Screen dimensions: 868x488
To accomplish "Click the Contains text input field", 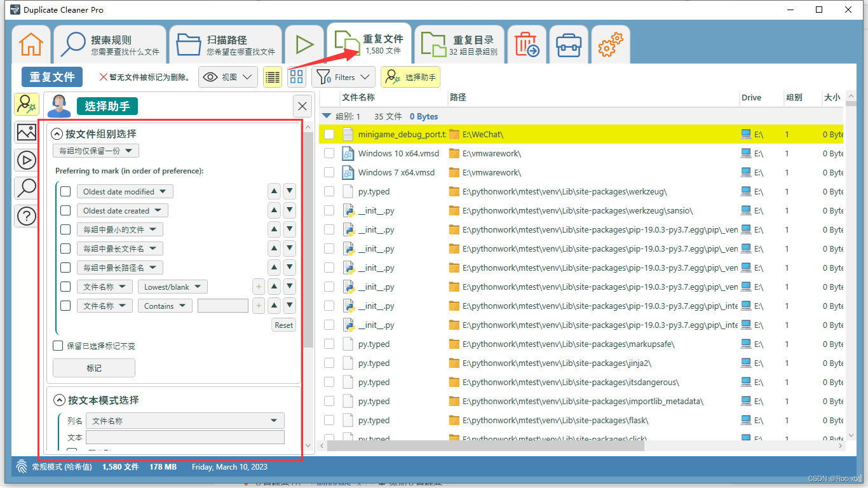I will 222,306.
